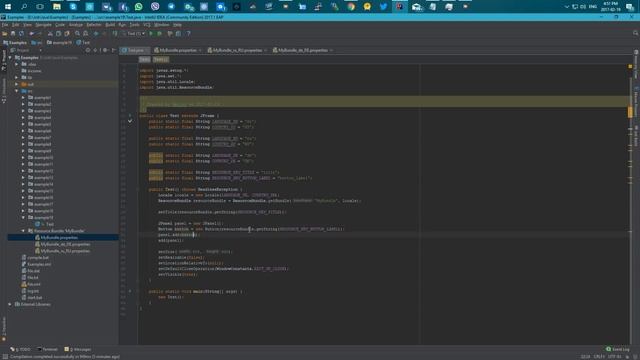
Task: Click the Test() breadcrumb in the editor
Action: [x=160, y=60]
